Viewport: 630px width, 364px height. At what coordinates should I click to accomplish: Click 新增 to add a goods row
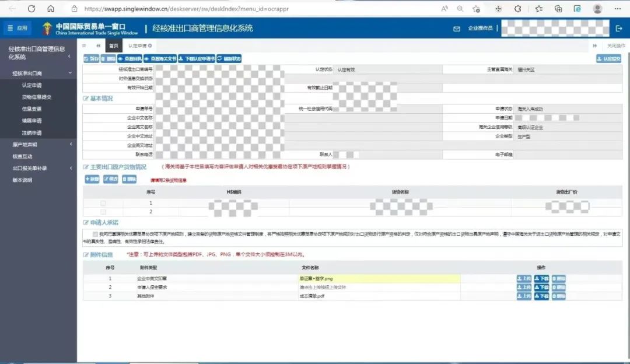(x=92, y=179)
